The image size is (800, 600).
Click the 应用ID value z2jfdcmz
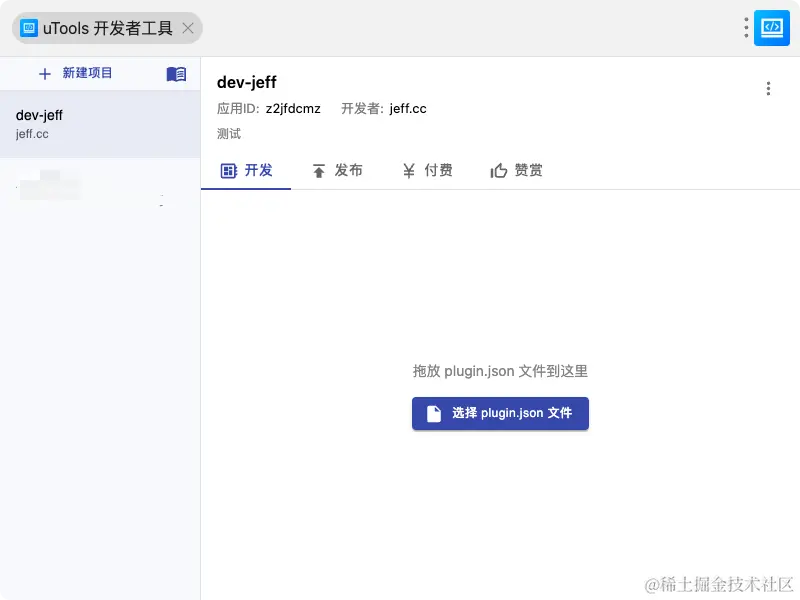[x=293, y=109]
